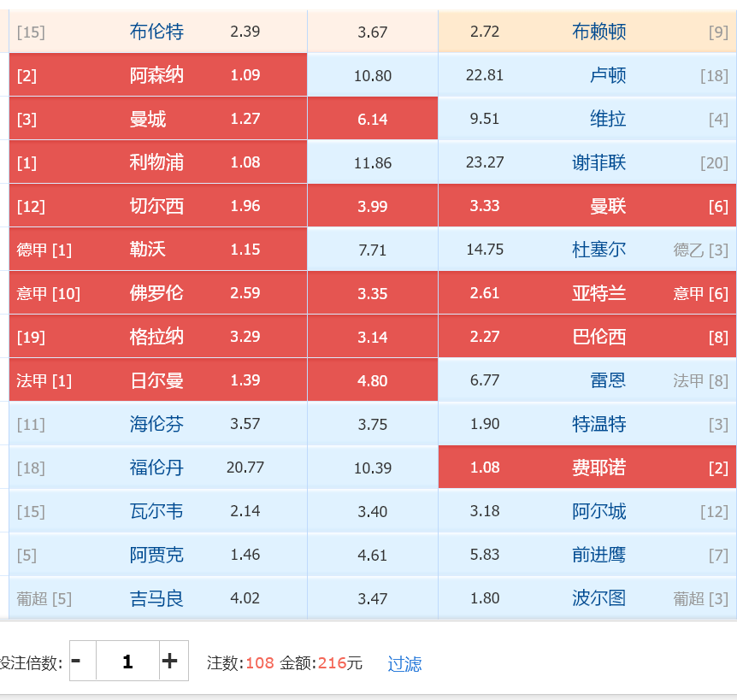Deselect draw odds 4.80 for 日尔曼 match

[373, 380]
